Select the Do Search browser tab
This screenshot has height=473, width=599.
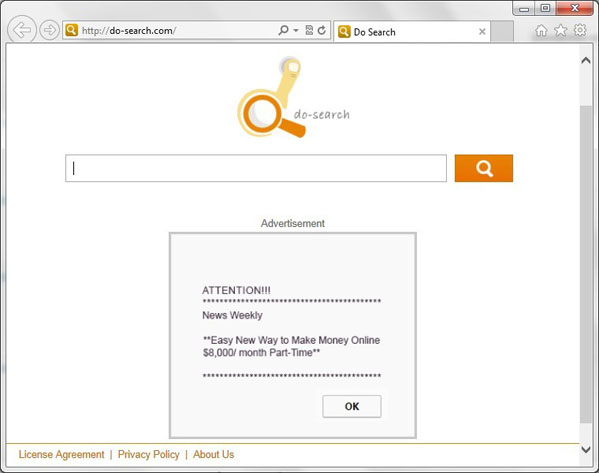pos(412,32)
